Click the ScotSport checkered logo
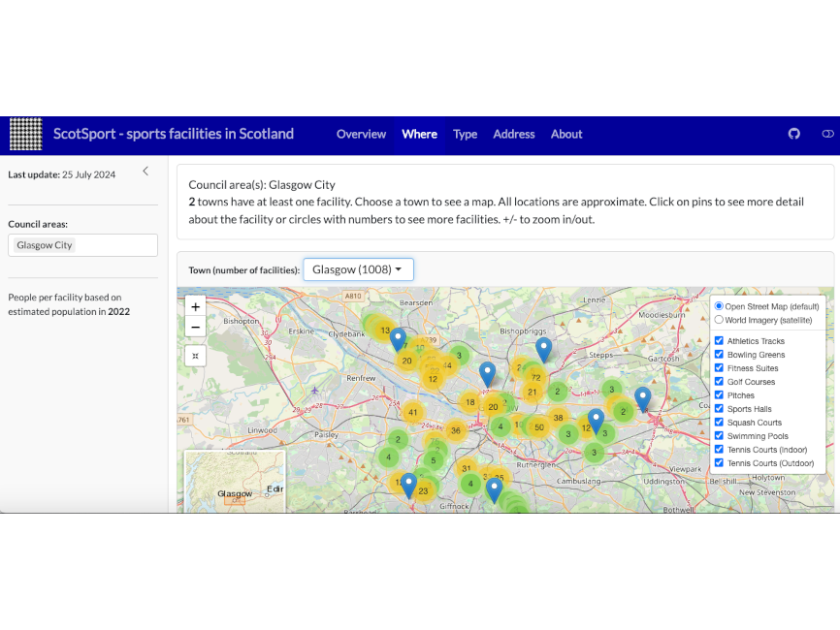The width and height of the screenshot is (840, 630). point(26,134)
